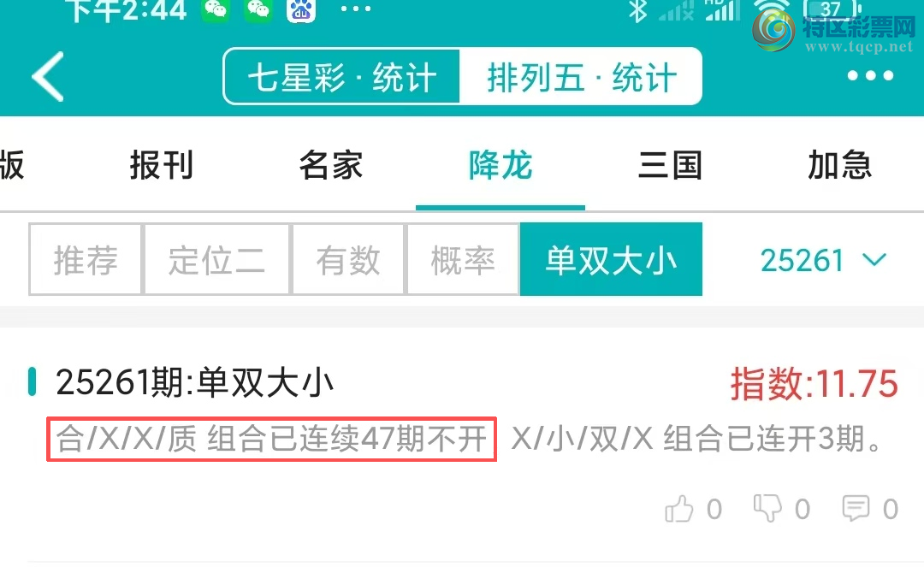This screenshot has width=924, height=567.
Task: Tap the thumbs-up like icon
Action: (678, 509)
